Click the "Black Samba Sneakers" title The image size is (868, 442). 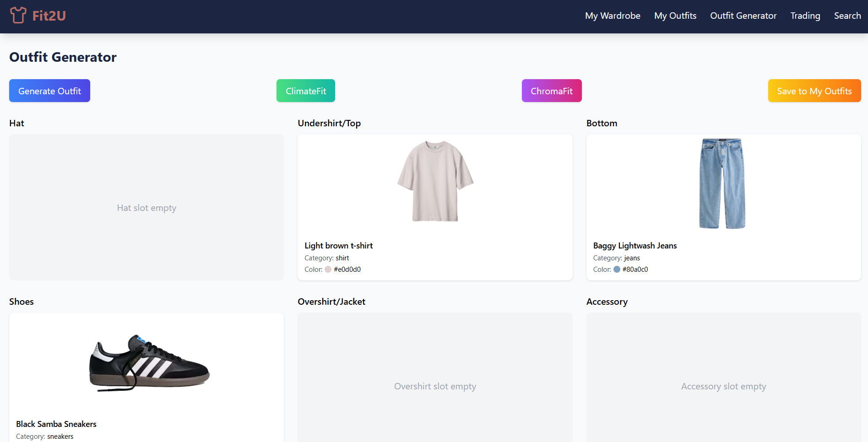point(56,424)
